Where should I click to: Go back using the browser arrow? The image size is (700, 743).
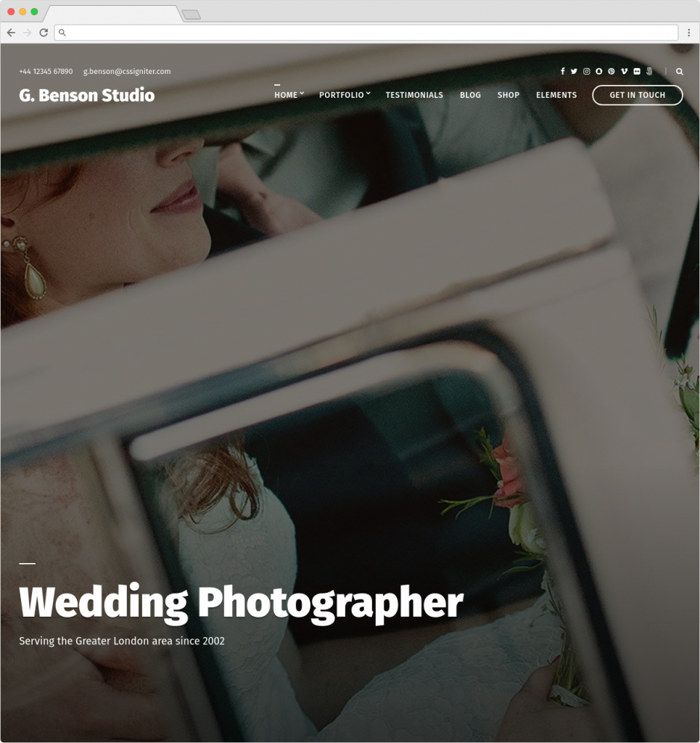point(11,32)
